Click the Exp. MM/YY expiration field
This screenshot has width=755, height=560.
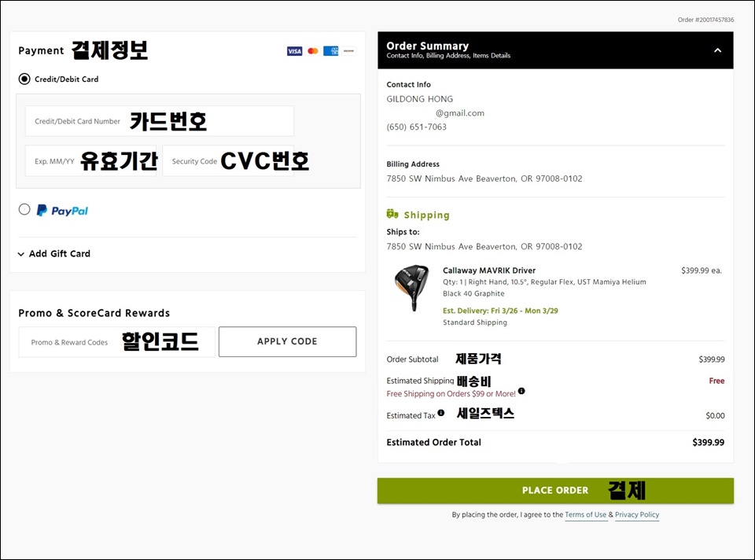(91, 160)
